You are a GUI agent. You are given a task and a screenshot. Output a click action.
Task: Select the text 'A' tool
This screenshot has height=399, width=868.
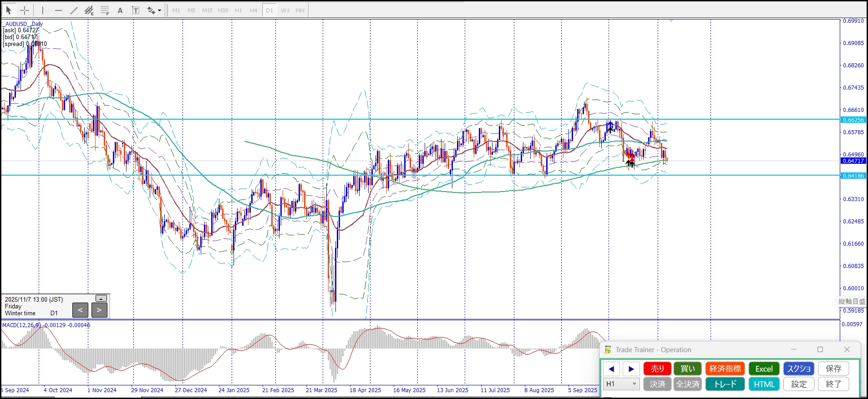(x=120, y=10)
